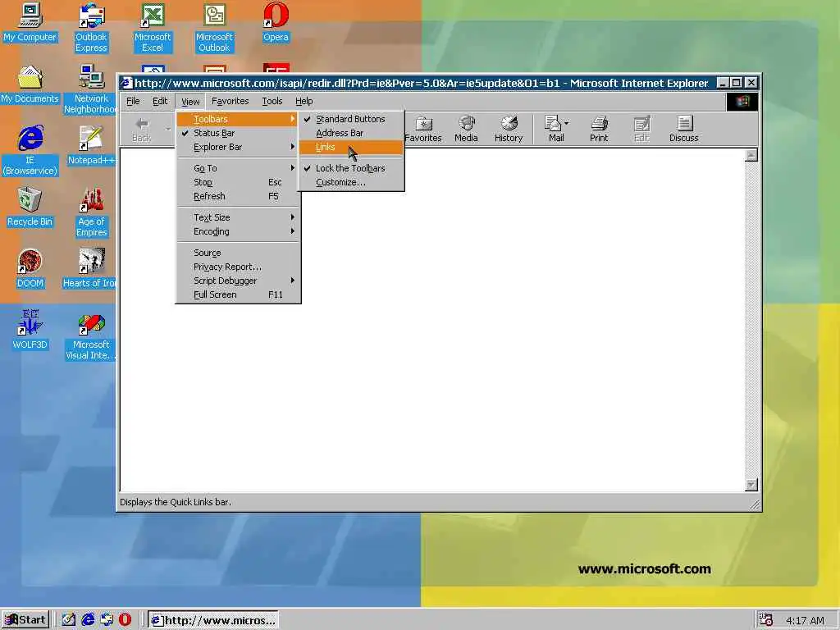
Task: Click the scrollbar up arrow
Action: coord(751,155)
